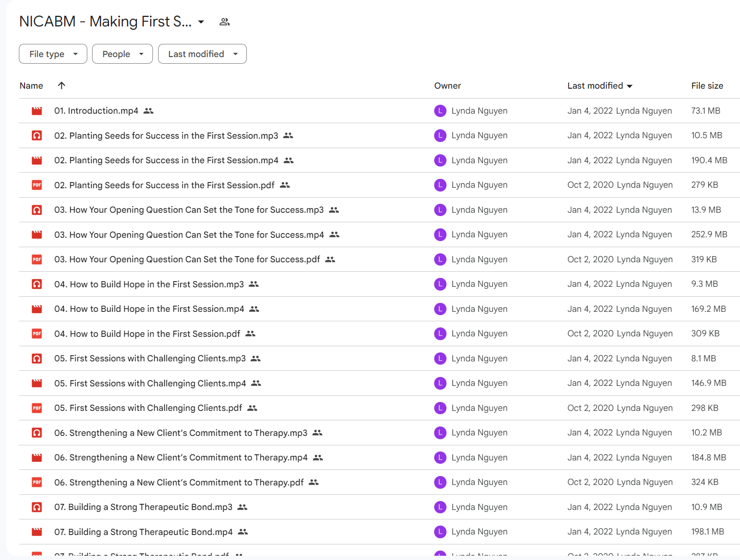Select 03. How Your Opening Question pdf file

coord(187,259)
